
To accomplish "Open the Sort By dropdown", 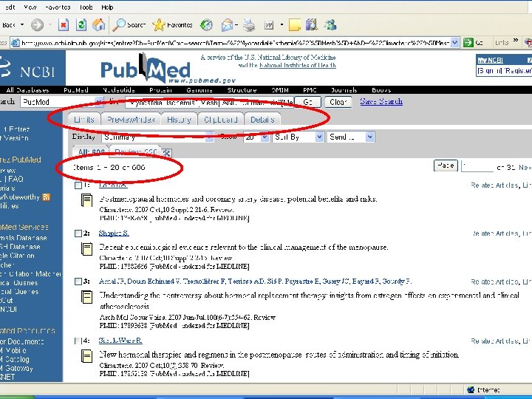I will click(x=299, y=137).
